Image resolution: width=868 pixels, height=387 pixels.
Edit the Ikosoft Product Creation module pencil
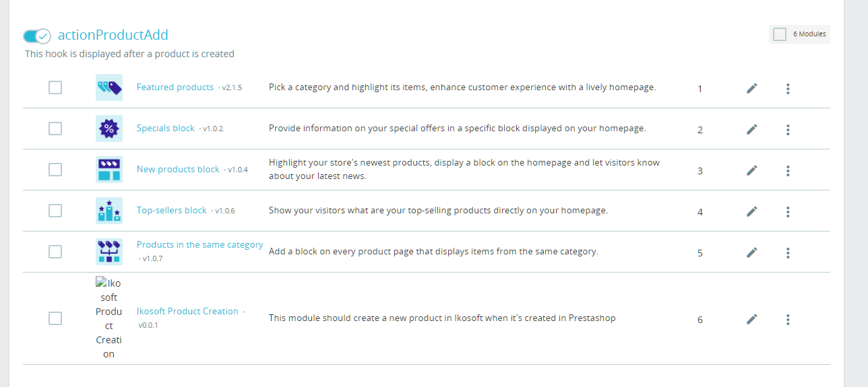752,319
